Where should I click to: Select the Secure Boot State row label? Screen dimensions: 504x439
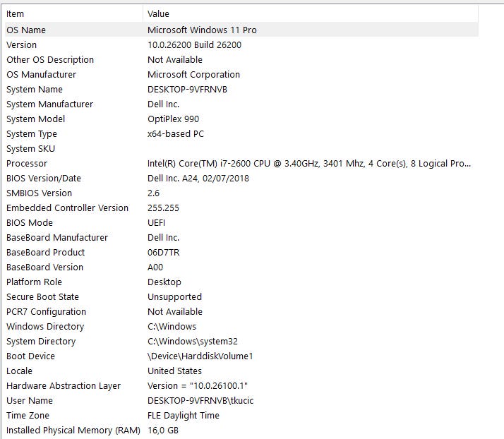click(42, 296)
